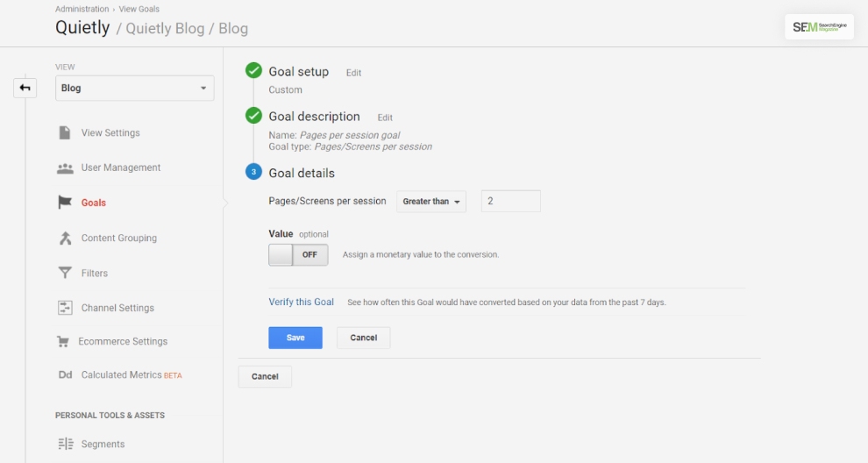Click the 'Pages/Screens per session' goal type text

click(x=374, y=146)
